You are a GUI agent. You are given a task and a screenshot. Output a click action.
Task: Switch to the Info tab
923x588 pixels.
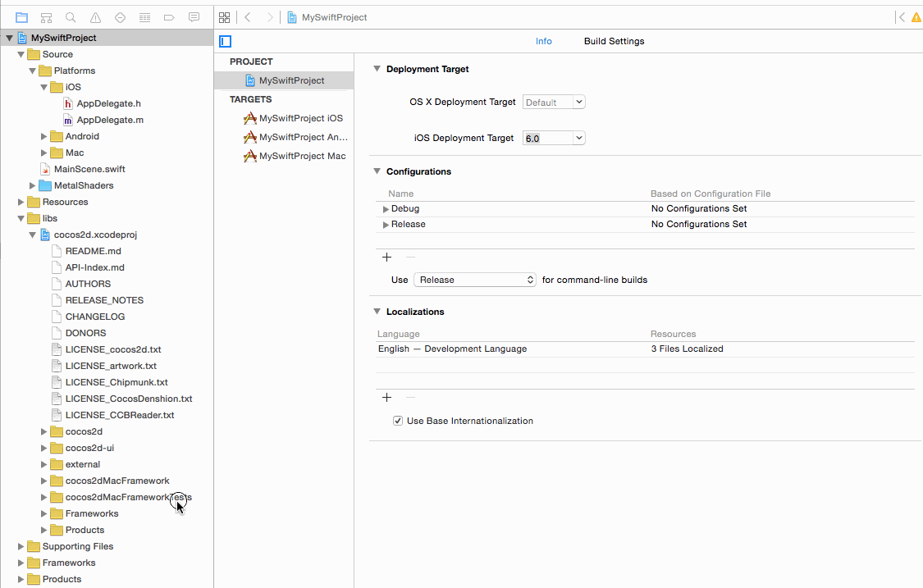point(544,41)
